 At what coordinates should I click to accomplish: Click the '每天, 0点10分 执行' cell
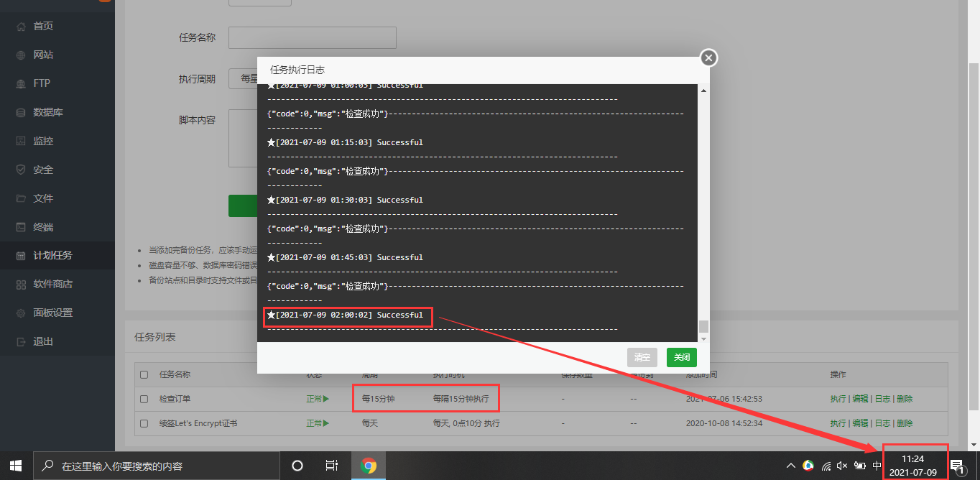click(x=466, y=423)
